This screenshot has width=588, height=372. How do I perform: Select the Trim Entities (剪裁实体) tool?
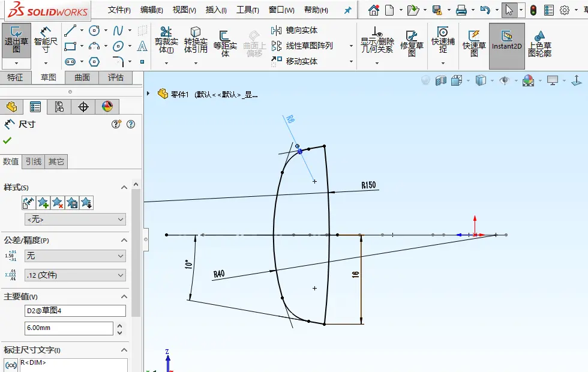[x=166, y=40]
